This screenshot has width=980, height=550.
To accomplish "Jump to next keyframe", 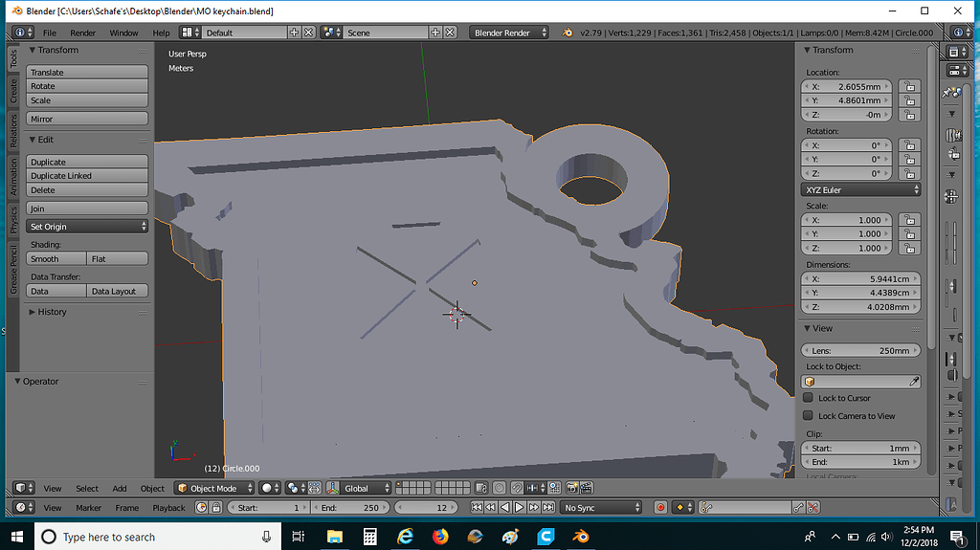I will click(534, 508).
